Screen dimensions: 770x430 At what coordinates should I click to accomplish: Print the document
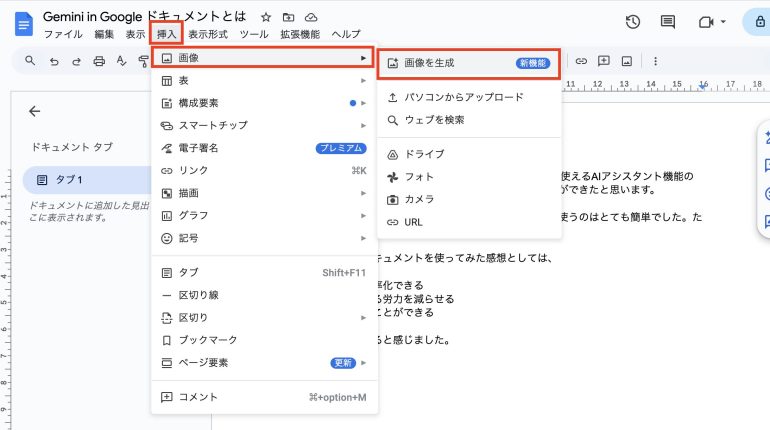point(99,61)
